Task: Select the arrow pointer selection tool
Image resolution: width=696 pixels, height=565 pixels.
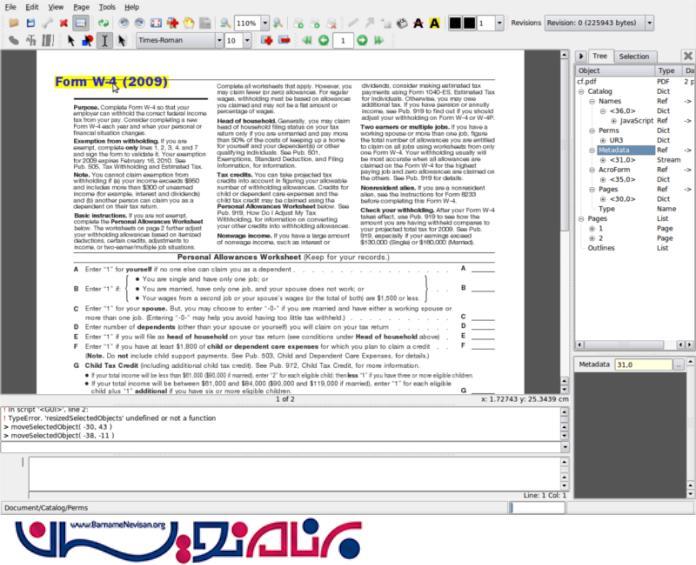Action: click(70, 40)
